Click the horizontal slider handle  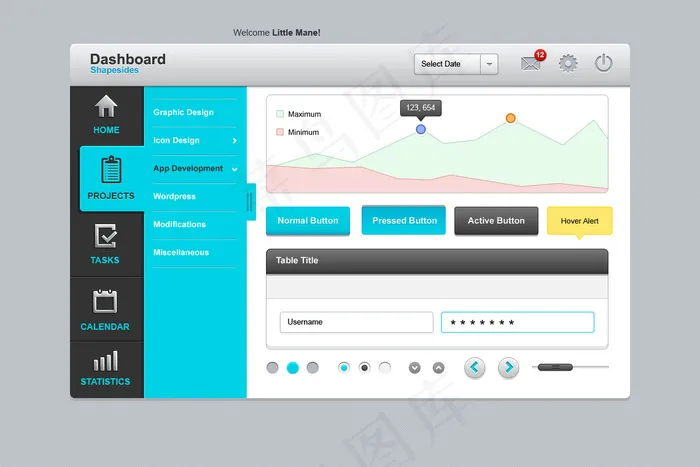pos(556,368)
